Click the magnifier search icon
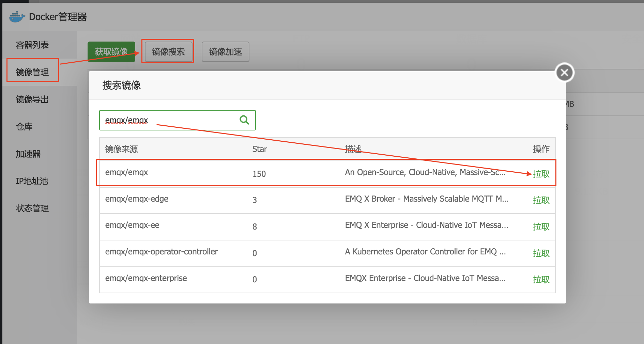644x344 pixels. (x=244, y=120)
